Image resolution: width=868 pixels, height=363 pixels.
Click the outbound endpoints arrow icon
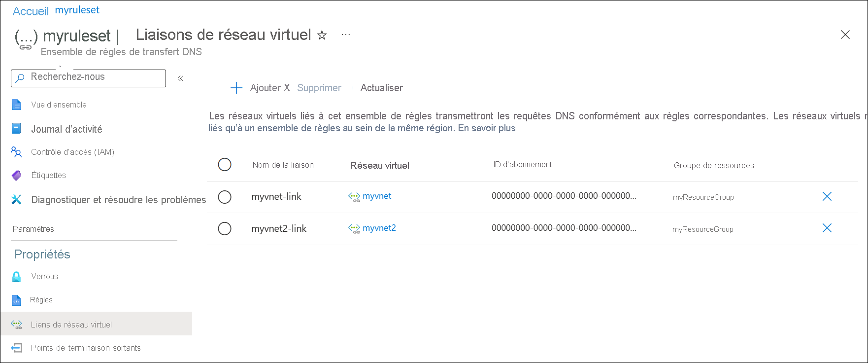pyautogui.click(x=16, y=348)
